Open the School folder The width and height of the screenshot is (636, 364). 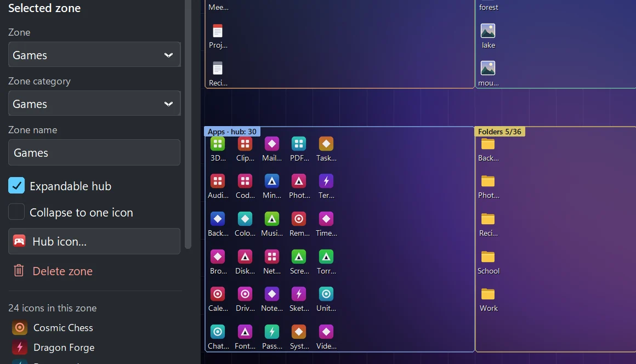(488, 257)
